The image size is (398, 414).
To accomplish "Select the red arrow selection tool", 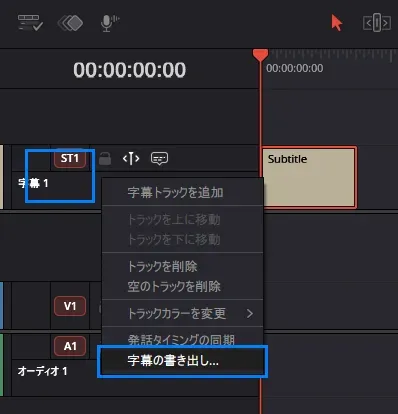I will (336, 23).
